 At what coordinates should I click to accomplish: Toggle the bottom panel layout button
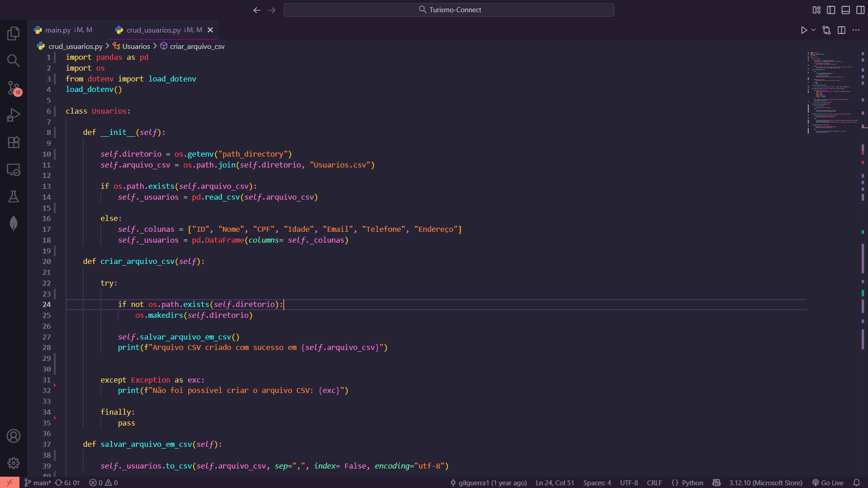[x=845, y=10]
